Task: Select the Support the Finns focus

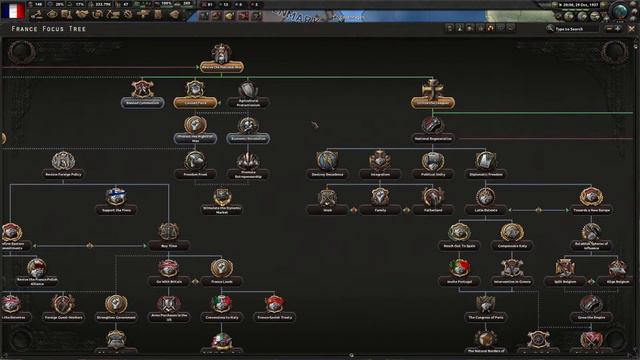Action: pos(116,202)
